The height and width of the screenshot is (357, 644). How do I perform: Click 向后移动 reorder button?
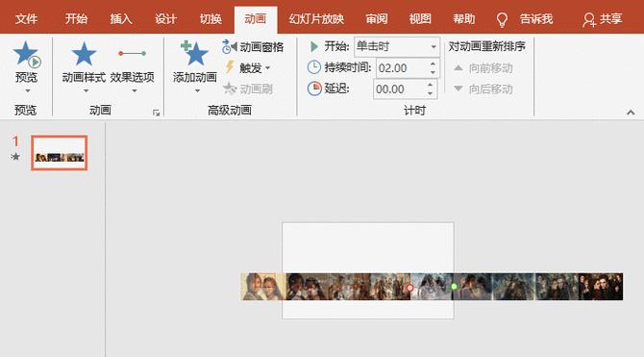pos(483,89)
